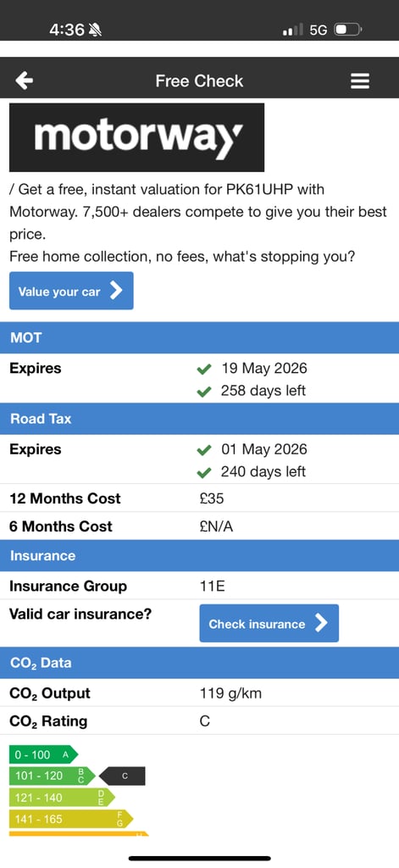Screen dimensions: 399x868
Task: Tap the checkmark next to 01 May 2026
Action: click(204, 450)
